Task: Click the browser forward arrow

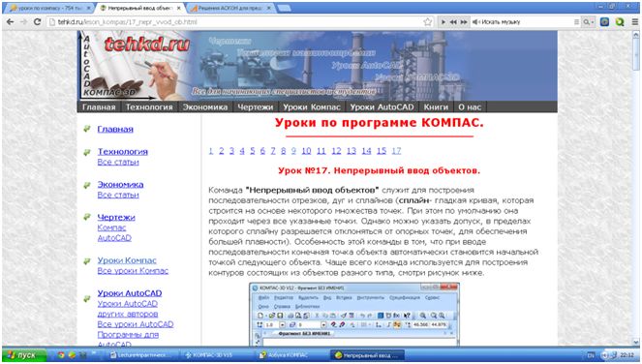Action: [24, 21]
